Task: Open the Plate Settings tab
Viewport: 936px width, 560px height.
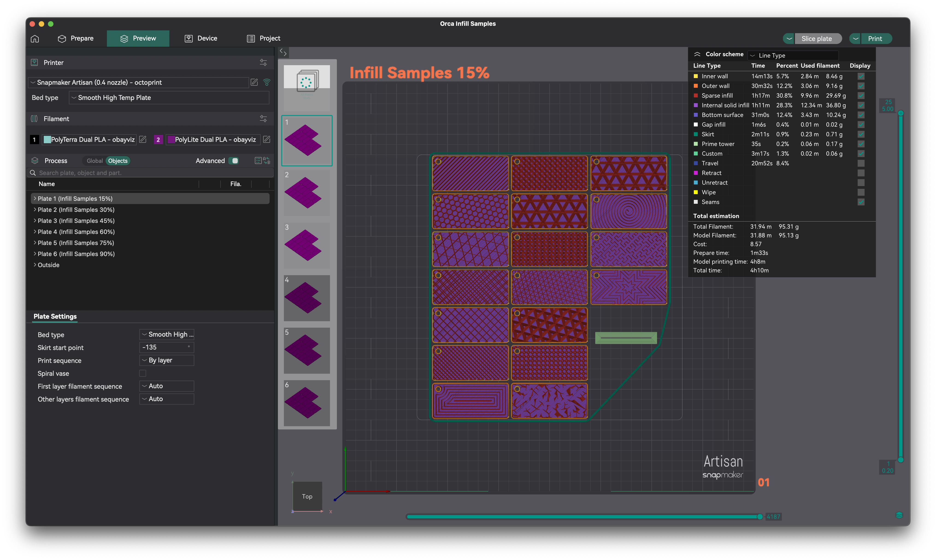Action: pos(55,316)
